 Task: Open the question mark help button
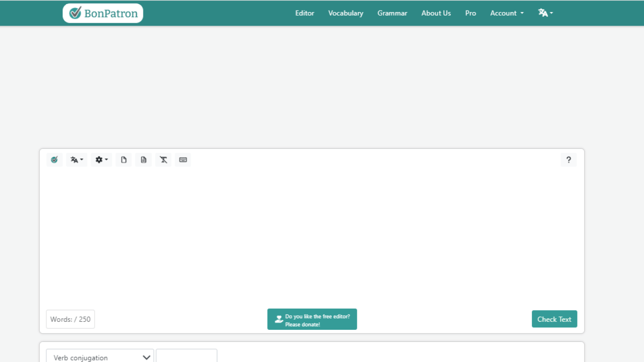569,160
